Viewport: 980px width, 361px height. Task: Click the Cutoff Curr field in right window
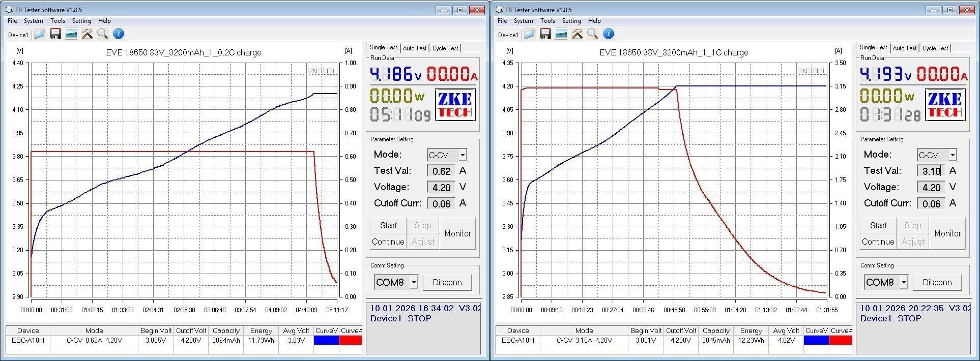[931, 204]
